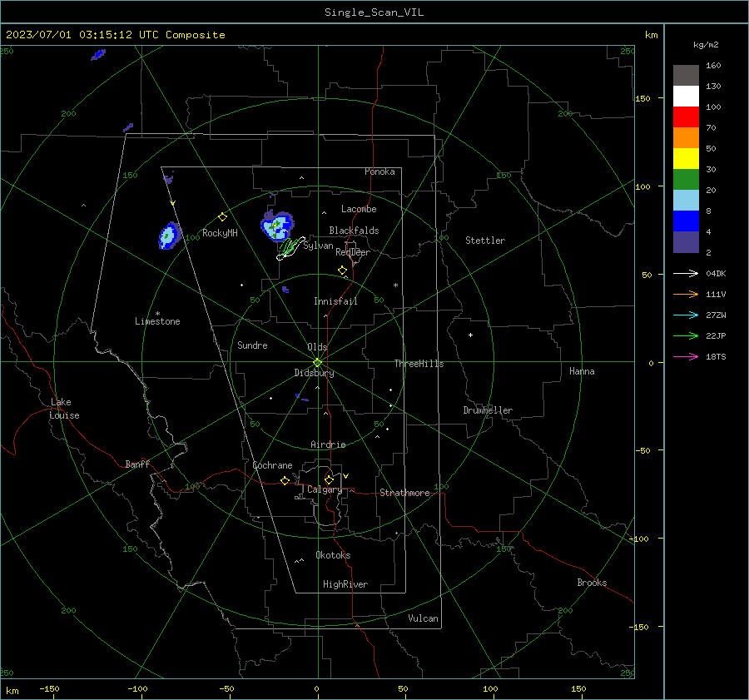This screenshot has height=700, width=749.
Task: Click the yellow diamond marker near RedDeer
Action: [343, 271]
